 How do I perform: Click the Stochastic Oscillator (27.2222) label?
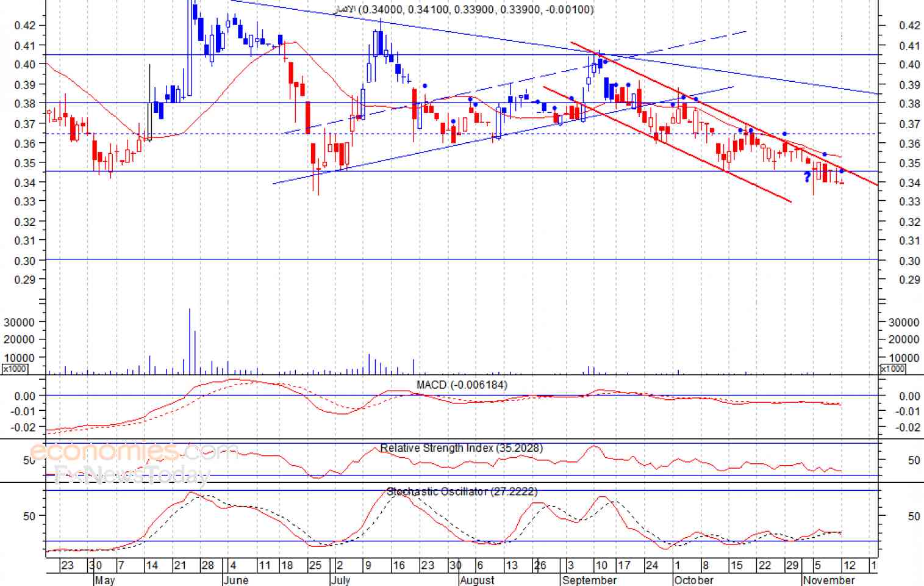pyautogui.click(x=462, y=491)
